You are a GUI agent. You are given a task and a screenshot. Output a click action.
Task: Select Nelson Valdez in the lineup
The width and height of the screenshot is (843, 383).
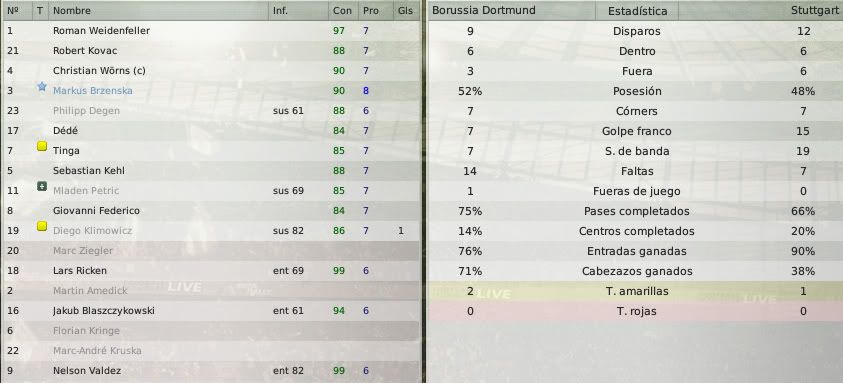click(211, 371)
